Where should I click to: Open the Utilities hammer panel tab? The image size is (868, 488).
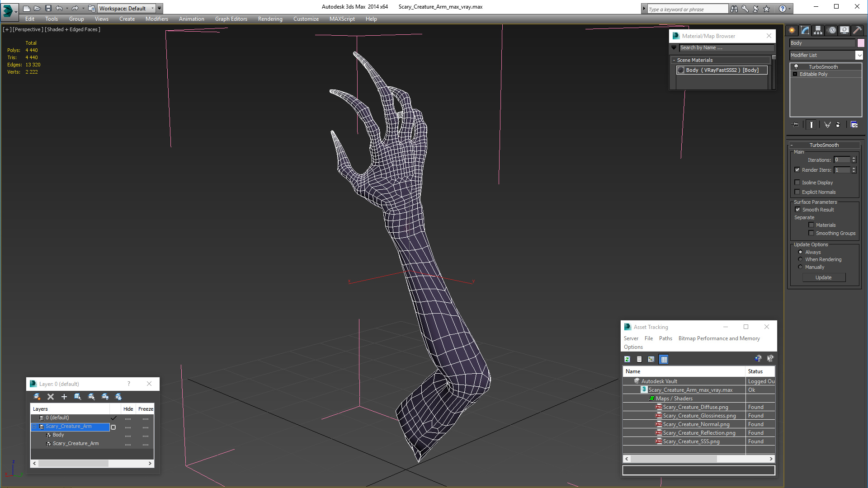point(857,30)
